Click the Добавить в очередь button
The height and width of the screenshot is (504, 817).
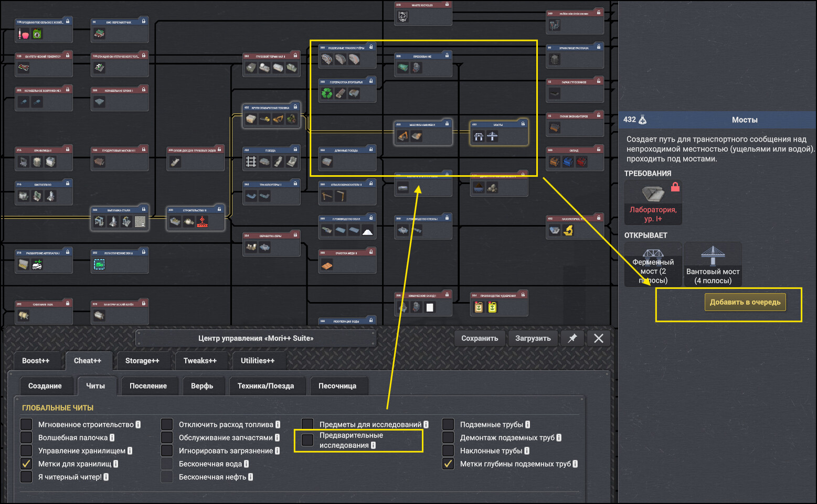[x=745, y=302]
